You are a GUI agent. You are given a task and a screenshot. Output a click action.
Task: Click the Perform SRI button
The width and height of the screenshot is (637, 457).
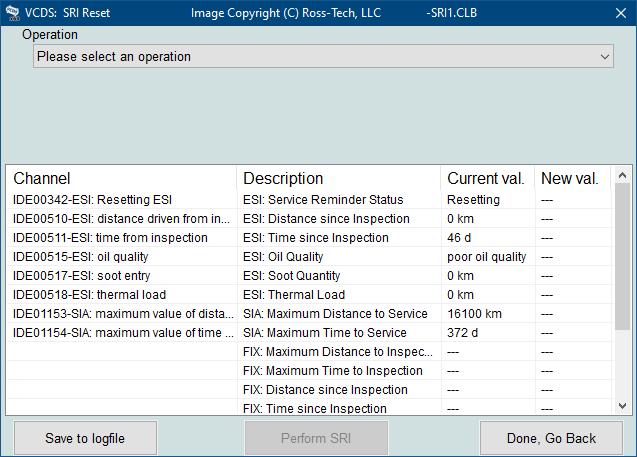(316, 438)
